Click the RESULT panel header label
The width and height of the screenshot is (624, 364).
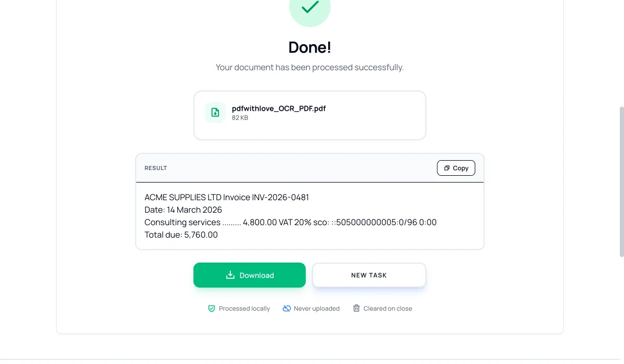point(156,168)
